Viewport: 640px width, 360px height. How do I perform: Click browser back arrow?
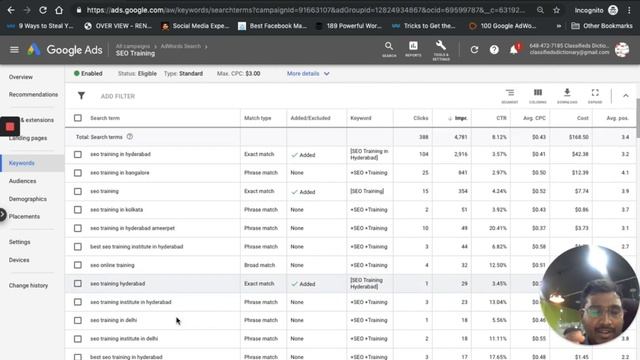coord(11,10)
